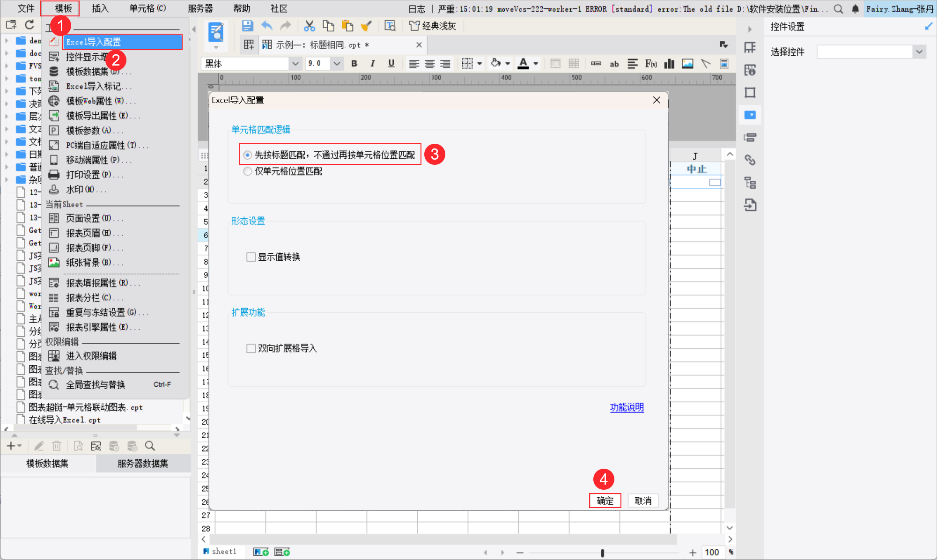Viewport: 937px width, 560px height.
Task: Click the insert chart icon
Action: [x=669, y=64]
